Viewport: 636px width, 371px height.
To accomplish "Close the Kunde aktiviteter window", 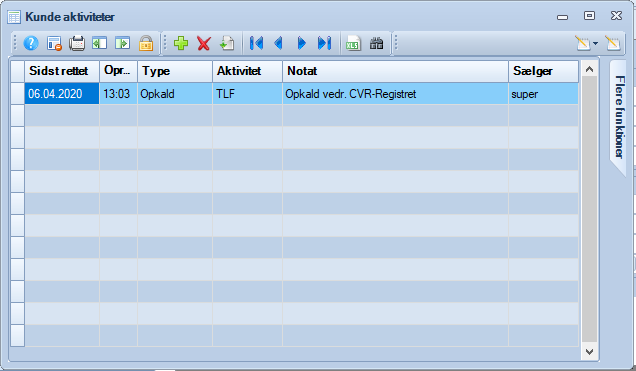I will click(x=617, y=16).
